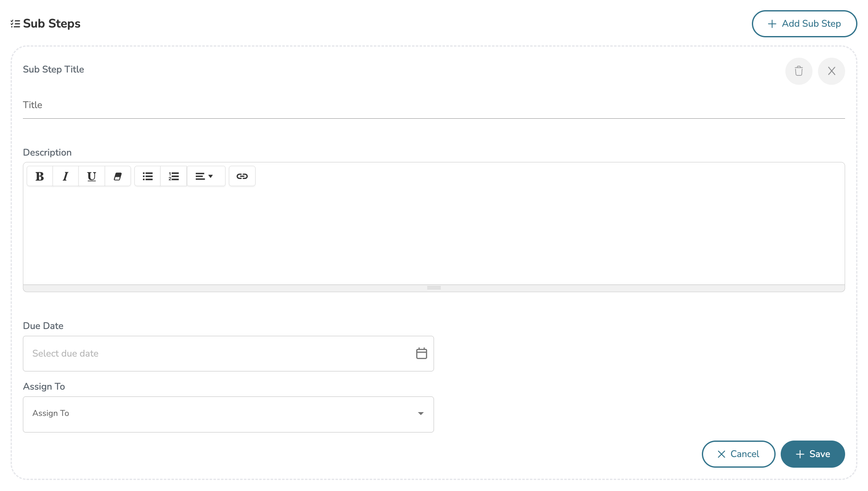Toggle bold formatting in description editor
868x491 pixels.
(x=40, y=176)
